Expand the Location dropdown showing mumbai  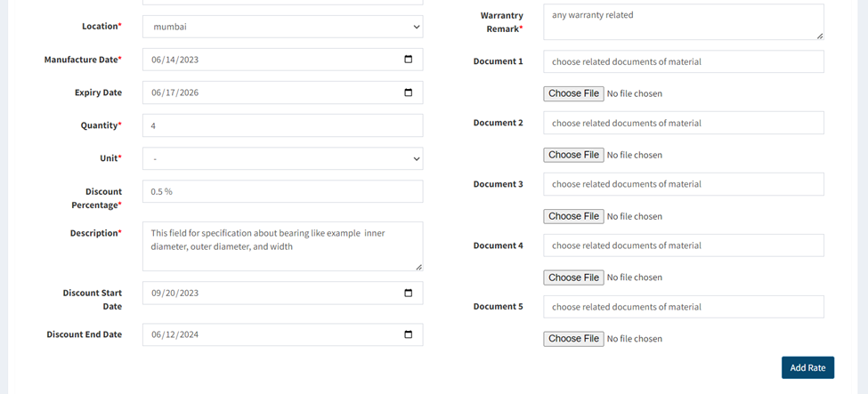click(283, 27)
